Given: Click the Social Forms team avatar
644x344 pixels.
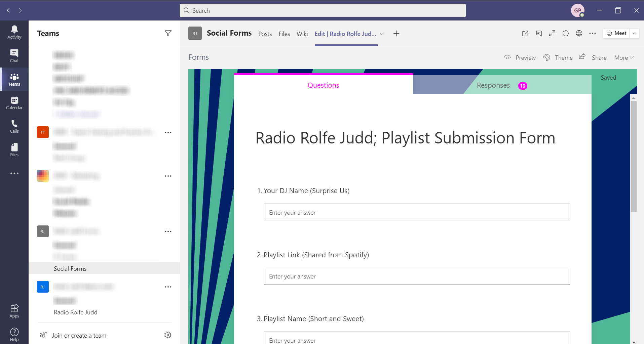Looking at the screenshot, I should coord(195,33).
